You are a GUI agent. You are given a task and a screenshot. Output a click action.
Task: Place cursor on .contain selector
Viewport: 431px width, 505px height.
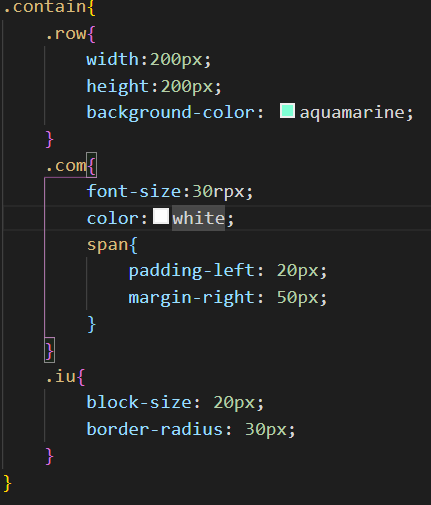pyautogui.click(x=45, y=7)
